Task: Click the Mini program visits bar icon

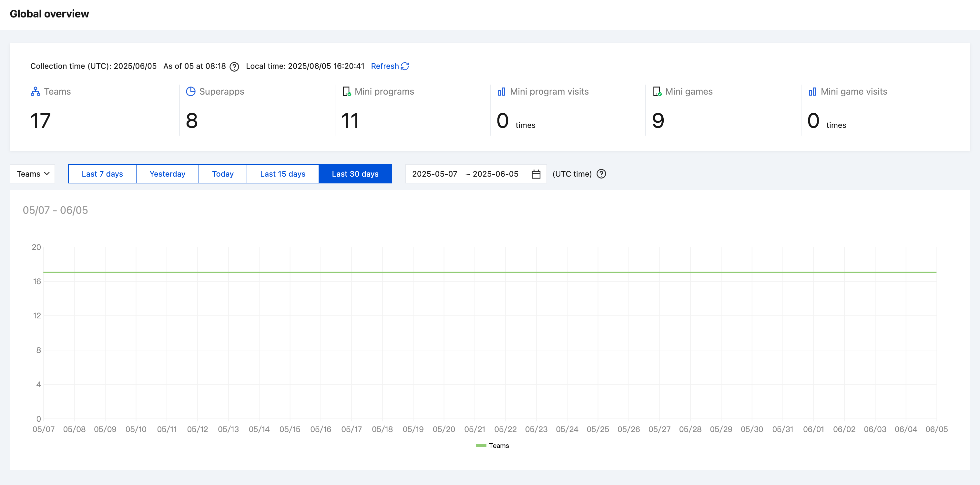Action: pyautogui.click(x=501, y=92)
